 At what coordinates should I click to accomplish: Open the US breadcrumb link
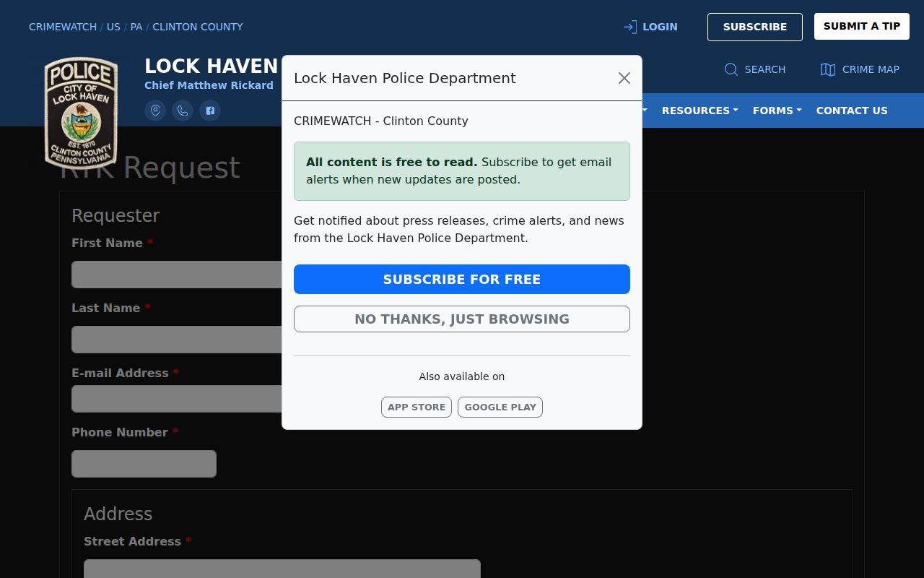tap(113, 27)
